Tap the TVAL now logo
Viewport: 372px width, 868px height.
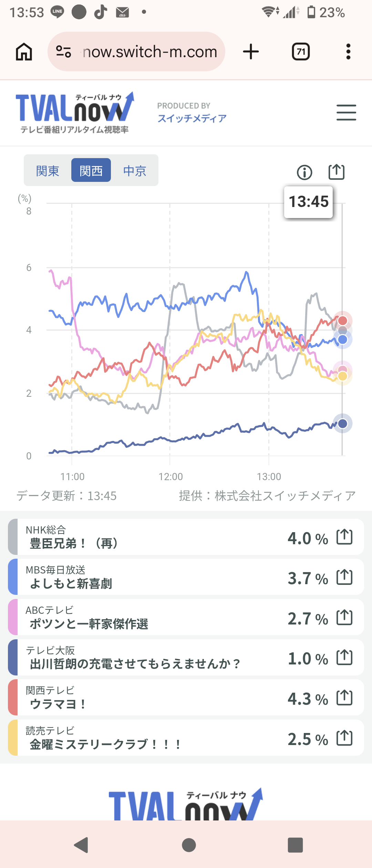[x=75, y=112]
